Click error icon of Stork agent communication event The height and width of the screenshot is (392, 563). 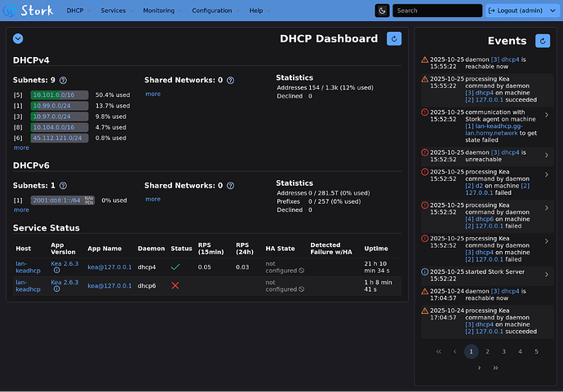[425, 112]
